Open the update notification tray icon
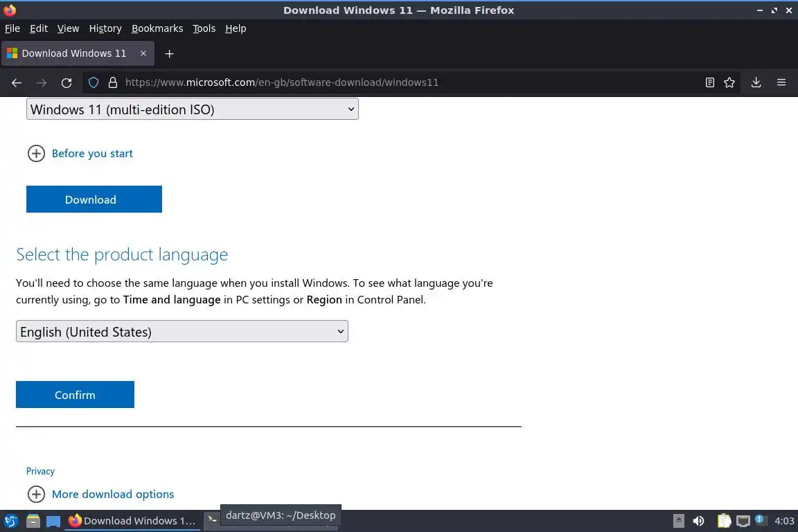The height and width of the screenshot is (532, 798). coord(759,520)
